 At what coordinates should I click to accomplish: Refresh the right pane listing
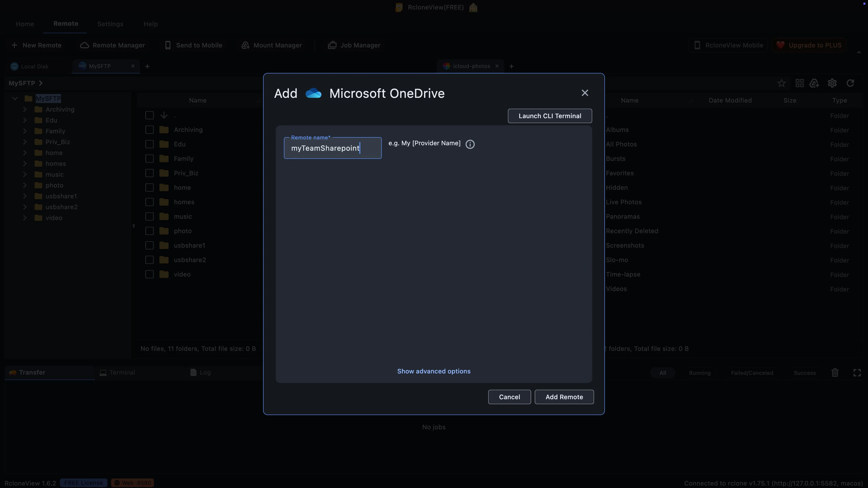coord(850,83)
